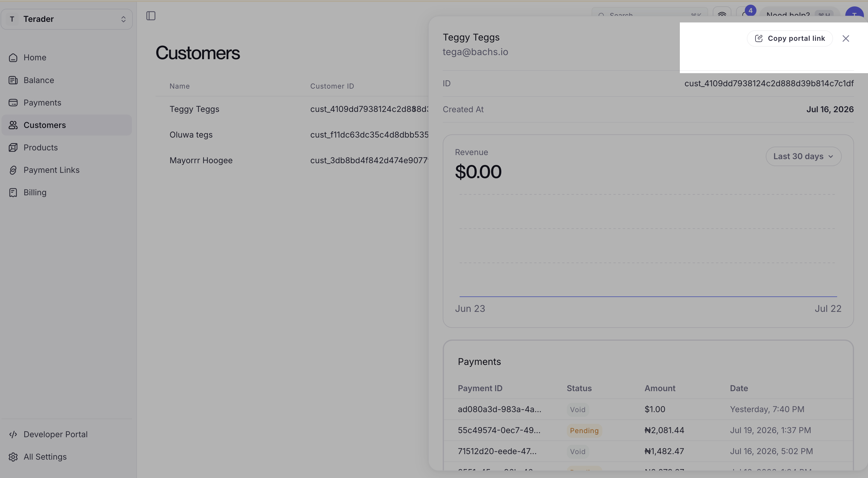
Task: Click the Pending status badge
Action: [584, 430]
